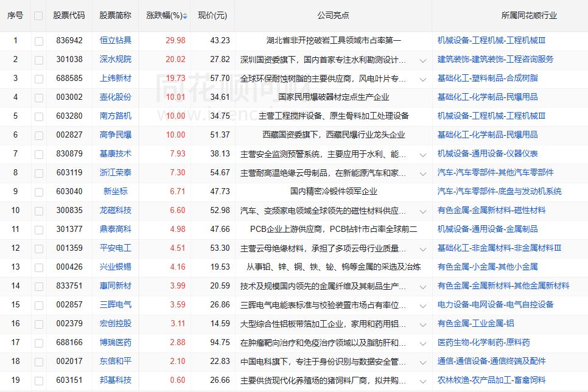Check the box beside 603040 新坐标
This screenshot has width=588, height=392.
coord(38,192)
